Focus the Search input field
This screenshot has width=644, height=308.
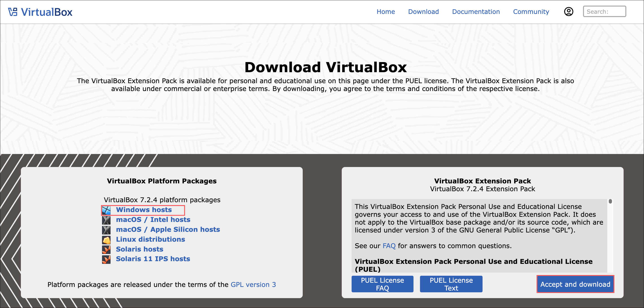pyautogui.click(x=604, y=11)
